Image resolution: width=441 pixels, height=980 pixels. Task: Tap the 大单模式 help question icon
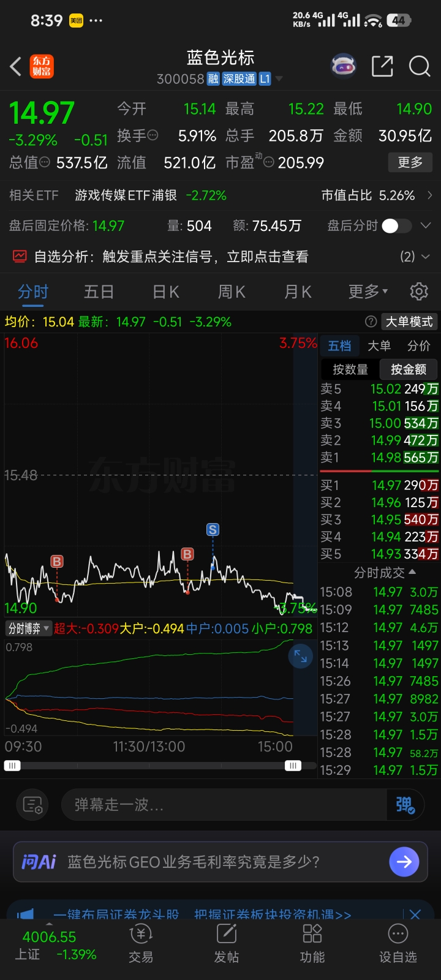point(371,322)
